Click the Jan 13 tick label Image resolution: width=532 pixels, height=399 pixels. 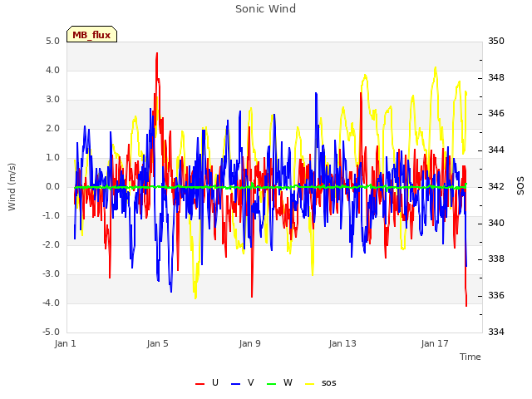[342, 343]
